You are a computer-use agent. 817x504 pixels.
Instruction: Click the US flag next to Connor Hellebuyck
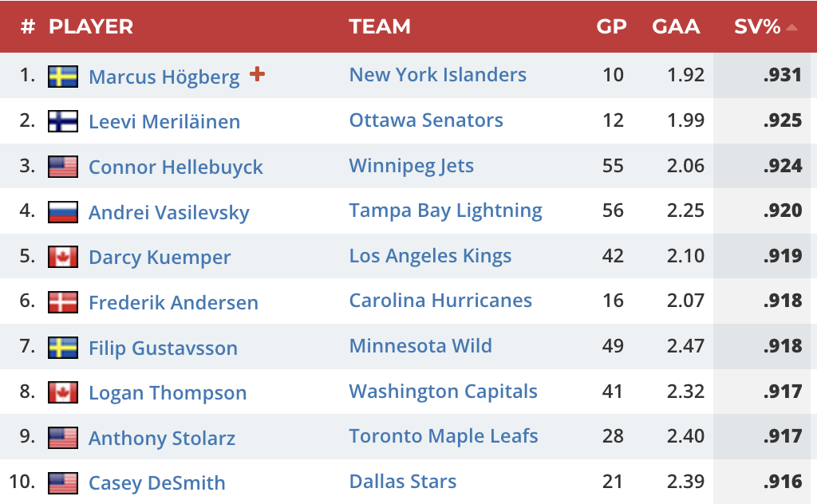(x=62, y=167)
